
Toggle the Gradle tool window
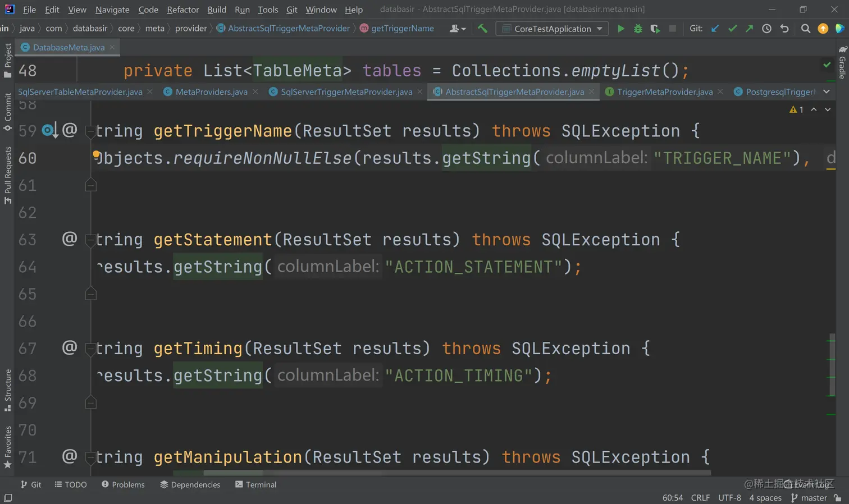(x=842, y=63)
